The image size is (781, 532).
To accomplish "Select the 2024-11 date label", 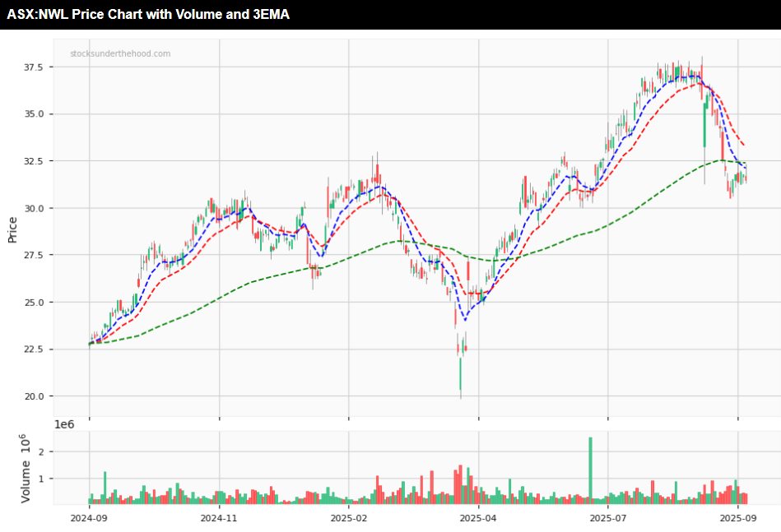I will pyautogui.click(x=219, y=518).
